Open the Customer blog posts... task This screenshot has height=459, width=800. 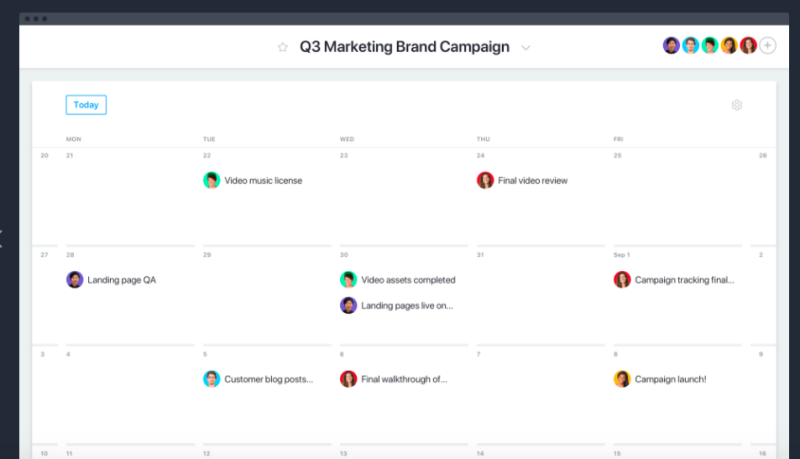click(269, 379)
